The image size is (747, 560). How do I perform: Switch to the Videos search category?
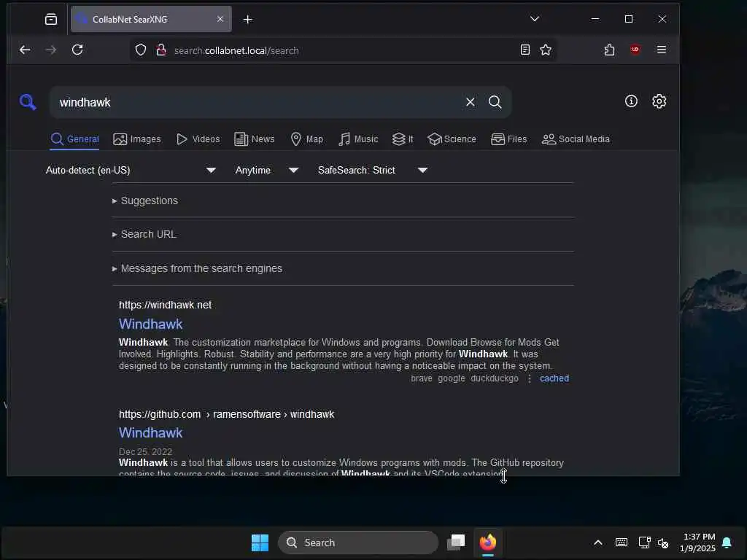pos(198,139)
